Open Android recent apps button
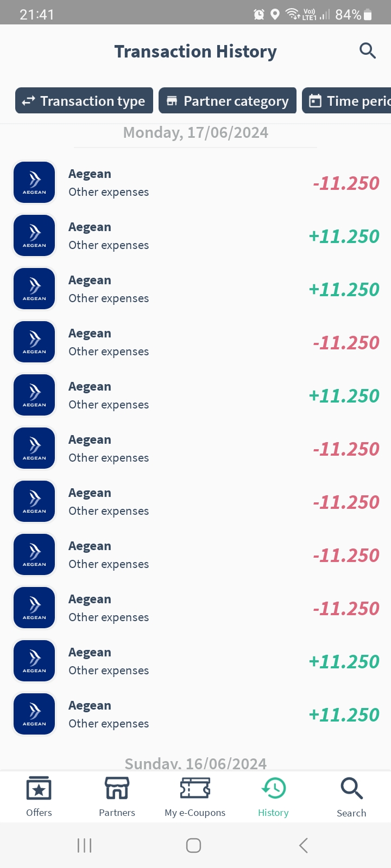The width and height of the screenshot is (391, 868). coord(84,845)
